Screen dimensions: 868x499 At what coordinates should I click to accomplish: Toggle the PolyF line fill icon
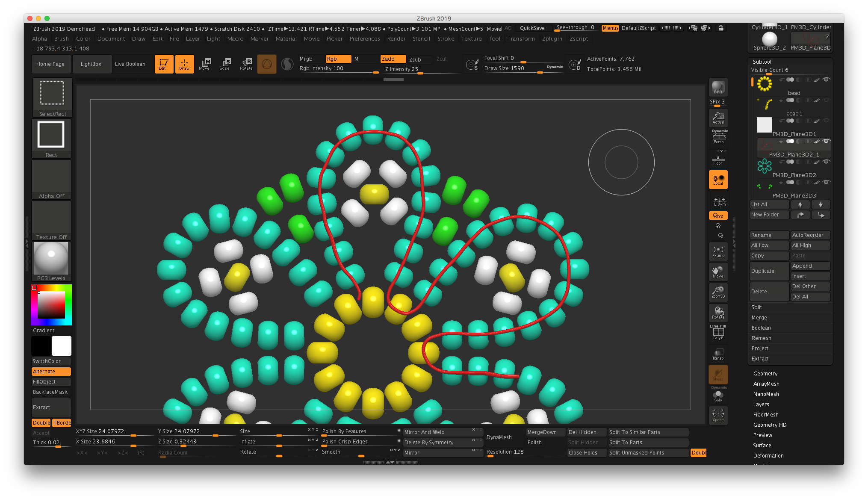718,333
